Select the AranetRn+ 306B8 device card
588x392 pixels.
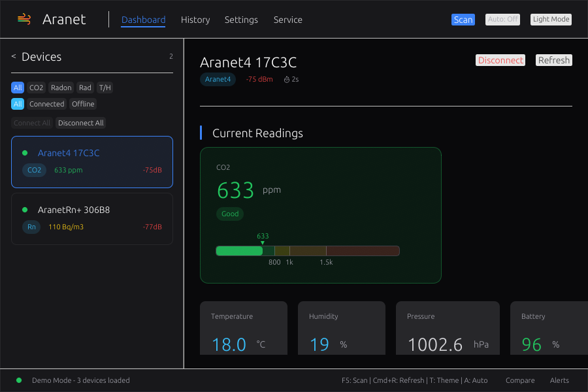point(92,218)
